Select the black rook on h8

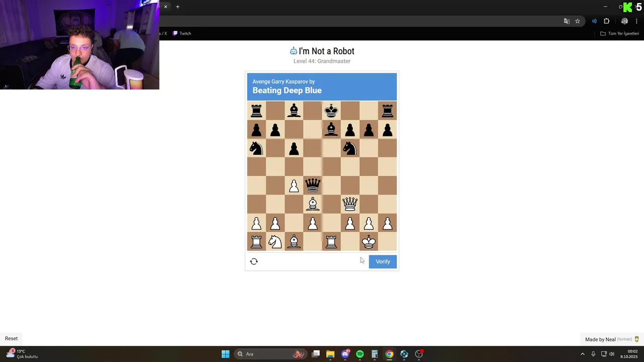pos(387,111)
